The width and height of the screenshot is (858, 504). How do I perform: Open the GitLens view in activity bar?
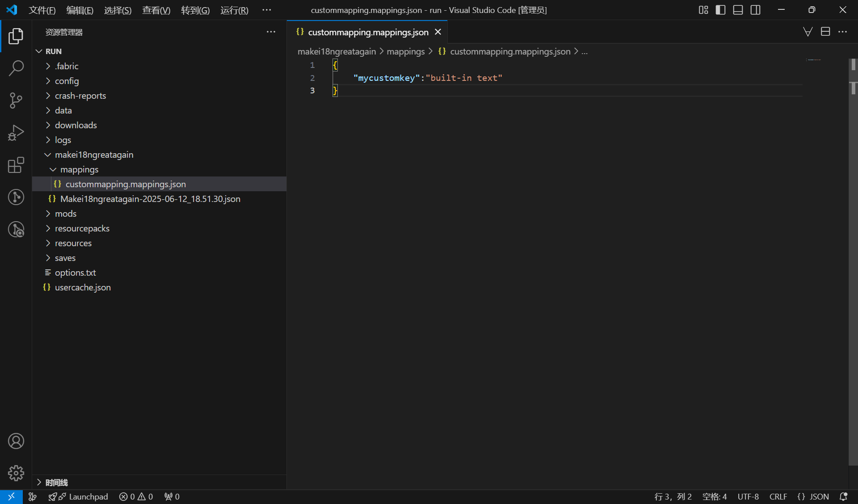[x=16, y=197]
